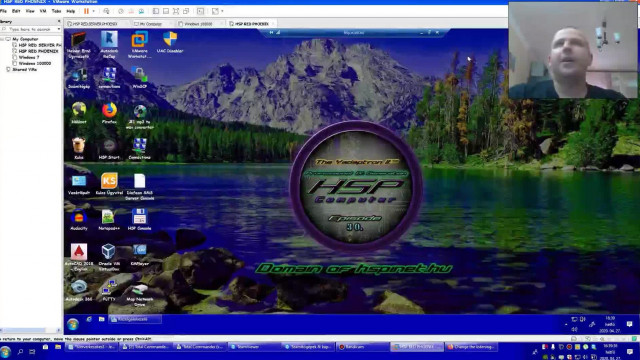This screenshot has width=640, height=360.
Task: Open the library search dropdown arrow
Action: coord(58,29)
